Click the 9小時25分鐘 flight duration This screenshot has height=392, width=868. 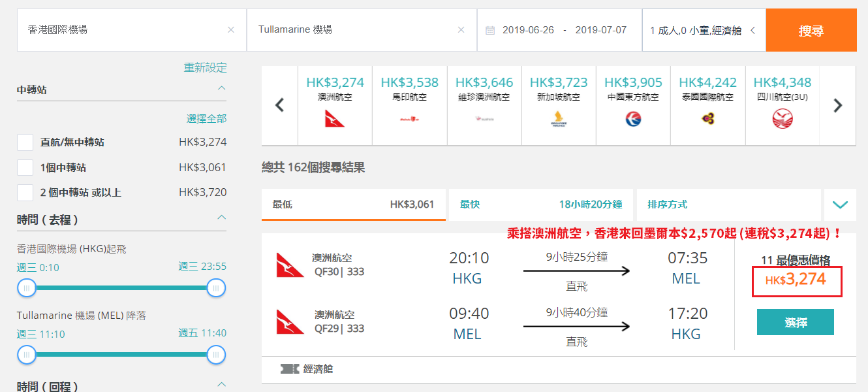tap(577, 257)
